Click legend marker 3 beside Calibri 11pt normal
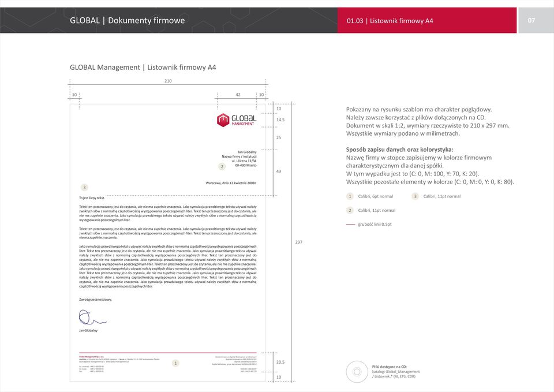Image resolution: width=554 pixels, height=392 pixels. click(x=415, y=196)
